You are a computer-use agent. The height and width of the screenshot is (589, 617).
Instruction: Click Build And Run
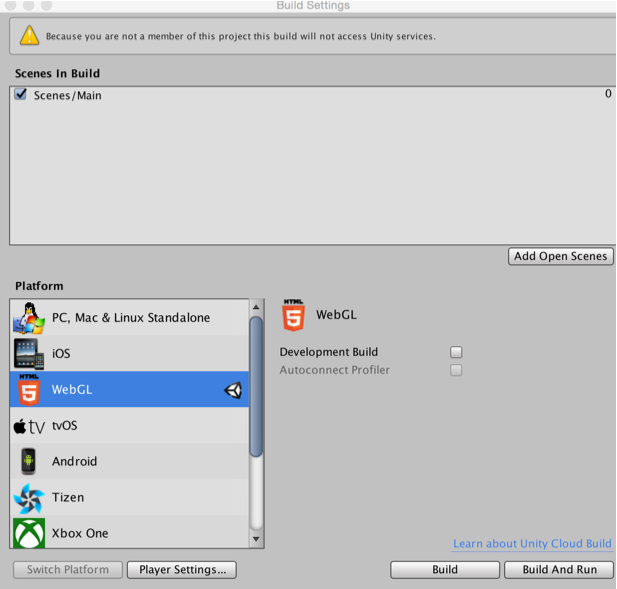click(559, 570)
